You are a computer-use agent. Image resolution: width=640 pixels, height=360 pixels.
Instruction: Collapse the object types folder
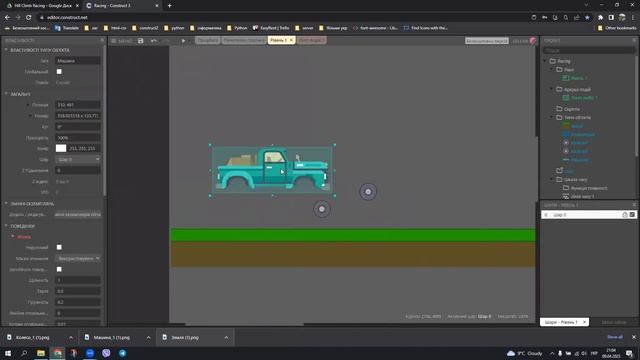tap(552, 117)
